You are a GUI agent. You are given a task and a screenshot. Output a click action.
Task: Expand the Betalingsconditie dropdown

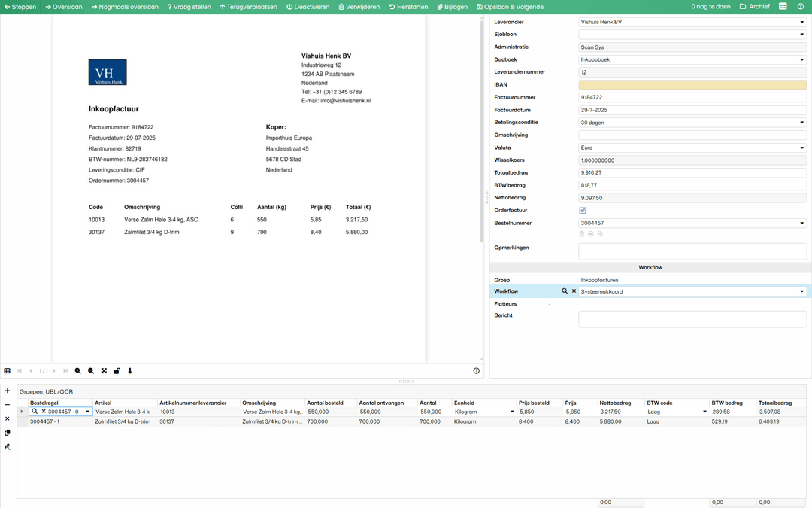pyautogui.click(x=801, y=123)
